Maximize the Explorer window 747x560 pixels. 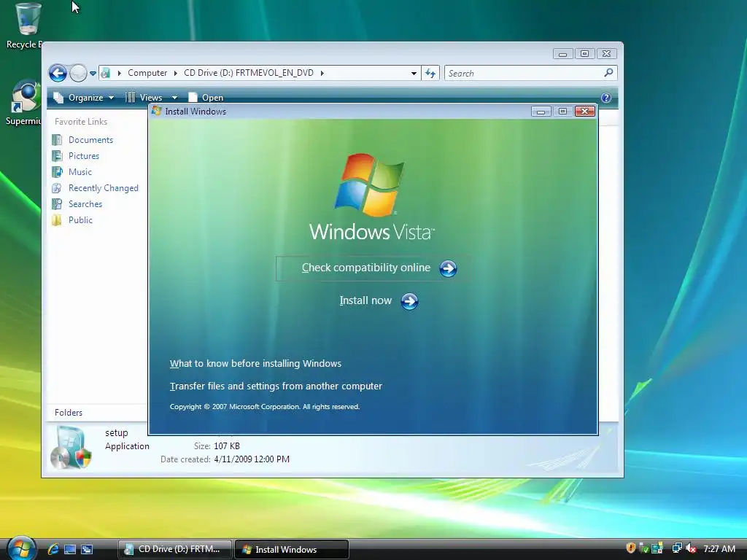click(584, 54)
